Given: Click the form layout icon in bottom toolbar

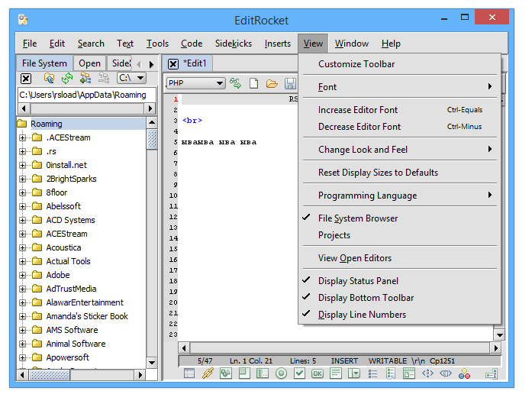Looking at the screenshot, I should click(409, 373).
